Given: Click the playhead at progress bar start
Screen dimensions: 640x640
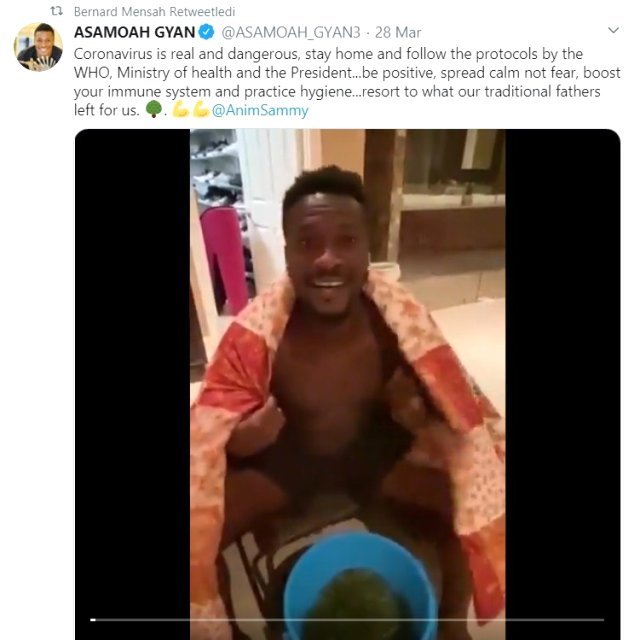Looking at the screenshot, I should point(93,620).
